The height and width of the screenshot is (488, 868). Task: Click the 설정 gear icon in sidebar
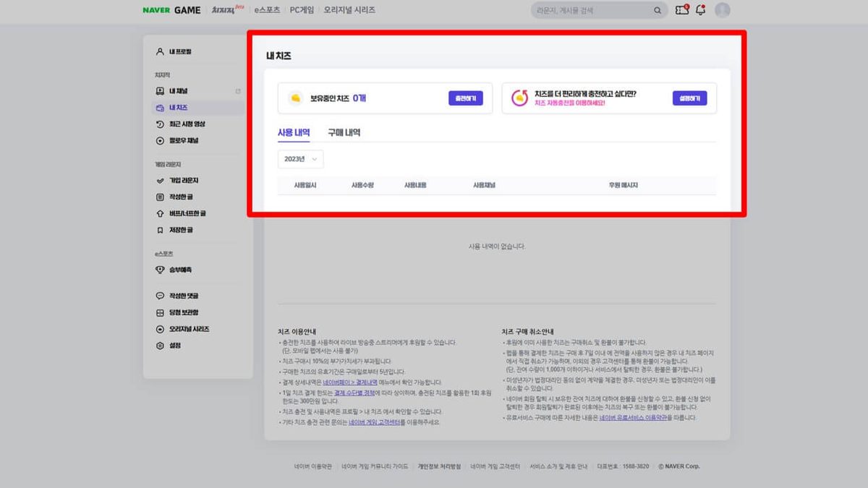pos(161,346)
